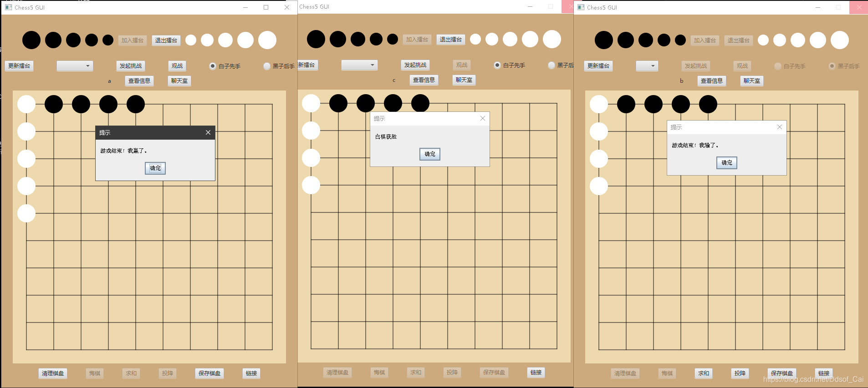Select the cut-off 黑子后 radio in middle window
The image size is (868, 388).
coord(561,65)
